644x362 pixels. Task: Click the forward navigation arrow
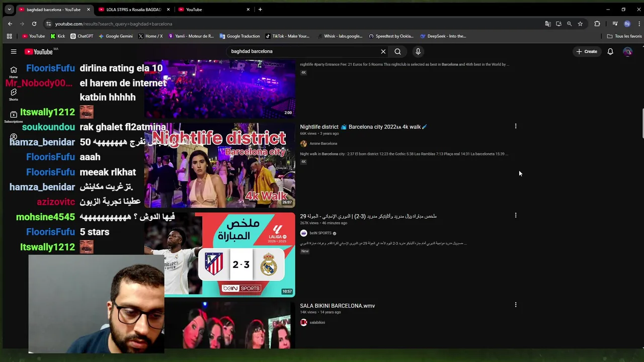[x=22, y=24]
